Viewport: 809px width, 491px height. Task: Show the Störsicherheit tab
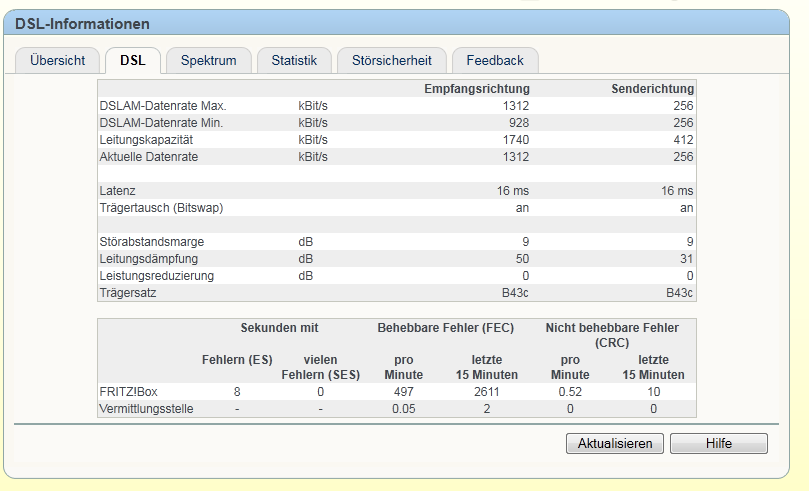click(392, 60)
